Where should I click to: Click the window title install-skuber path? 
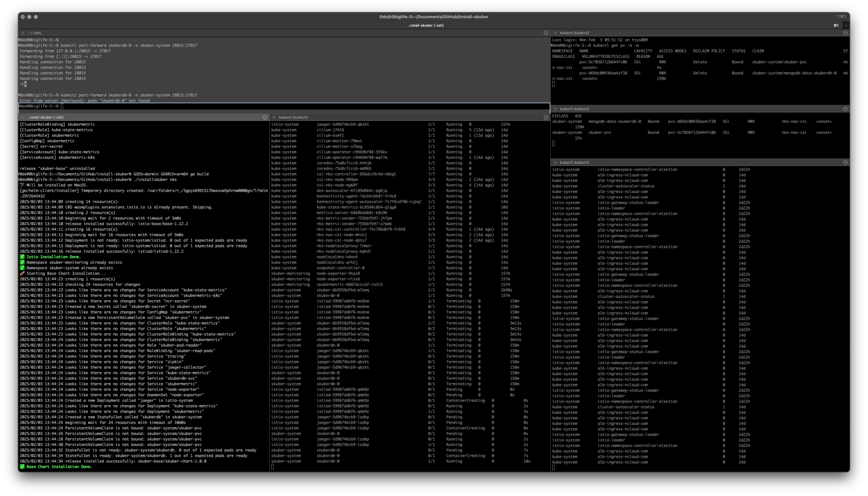coord(434,17)
